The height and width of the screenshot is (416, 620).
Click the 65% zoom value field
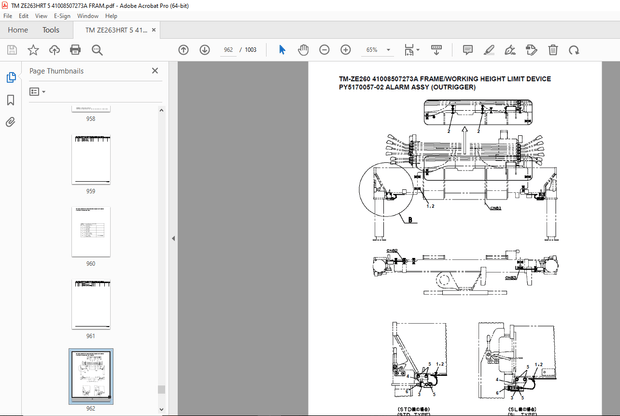[372, 50]
